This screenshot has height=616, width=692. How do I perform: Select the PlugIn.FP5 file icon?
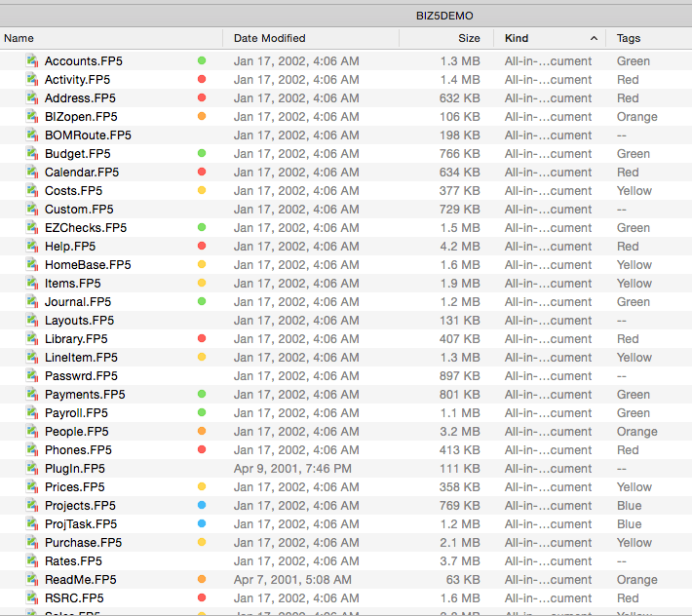(32, 468)
